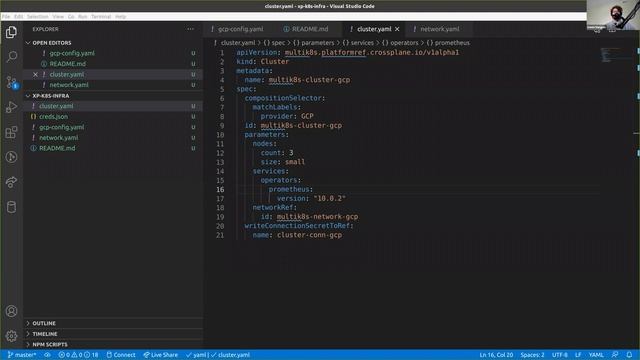Open the Selection menu
Screen dimensions: 640x360
pyautogui.click(x=38, y=17)
